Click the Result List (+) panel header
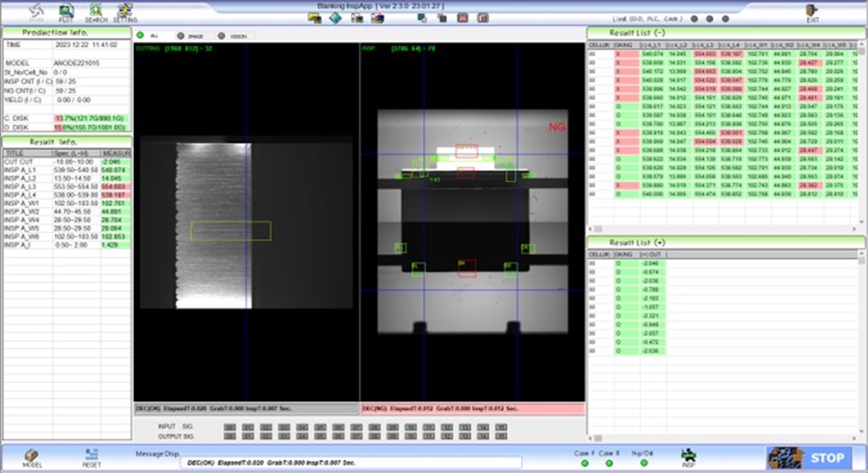The image size is (868, 473). point(726,242)
